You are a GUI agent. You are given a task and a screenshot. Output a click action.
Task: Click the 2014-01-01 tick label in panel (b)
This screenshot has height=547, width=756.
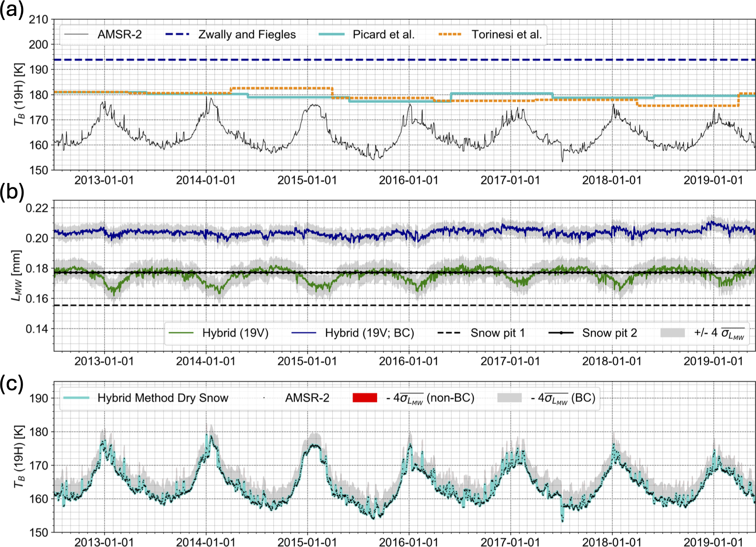pos(205,361)
